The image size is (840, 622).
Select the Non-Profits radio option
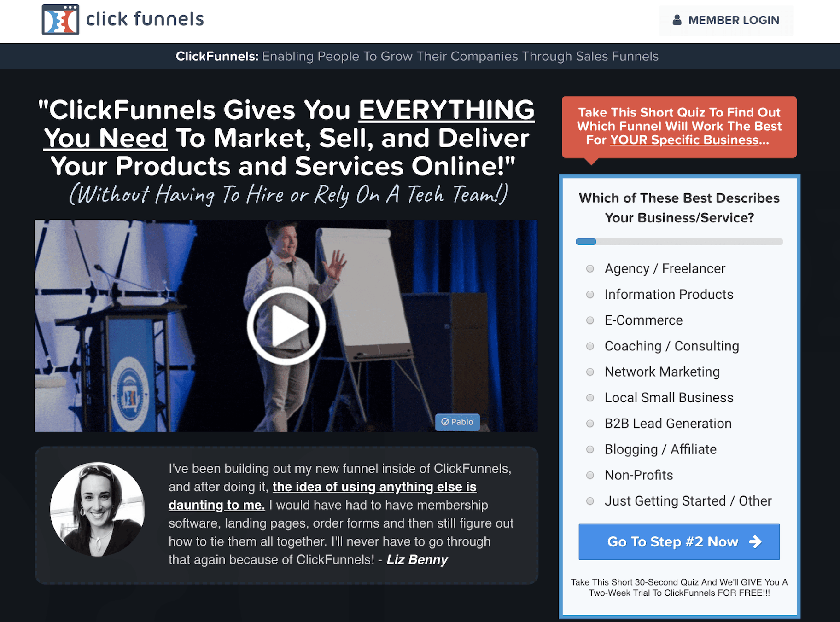pyautogui.click(x=590, y=475)
